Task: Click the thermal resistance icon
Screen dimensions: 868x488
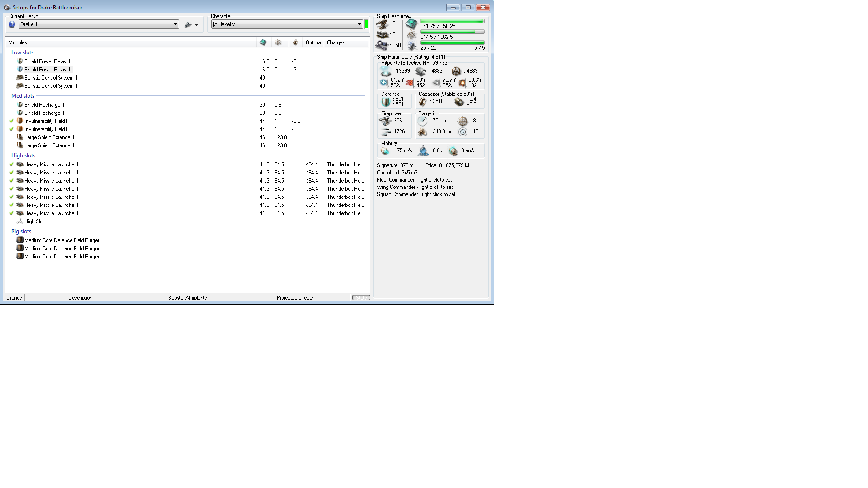Action: [x=410, y=83]
